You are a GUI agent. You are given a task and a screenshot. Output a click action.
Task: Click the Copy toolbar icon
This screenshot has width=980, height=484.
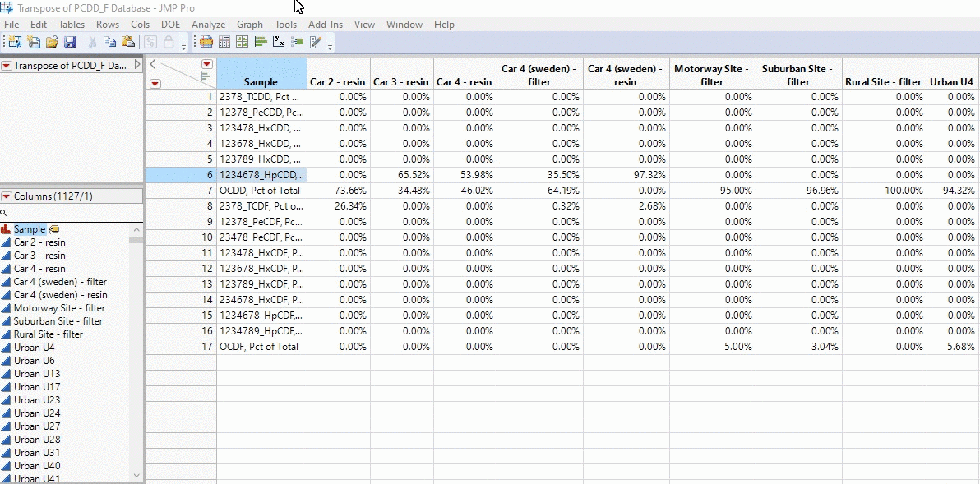pos(110,42)
